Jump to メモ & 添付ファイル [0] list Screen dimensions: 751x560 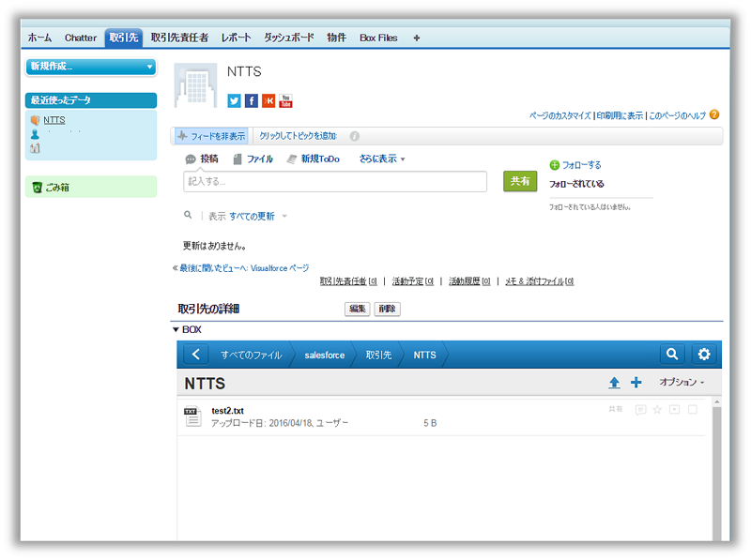539,281
